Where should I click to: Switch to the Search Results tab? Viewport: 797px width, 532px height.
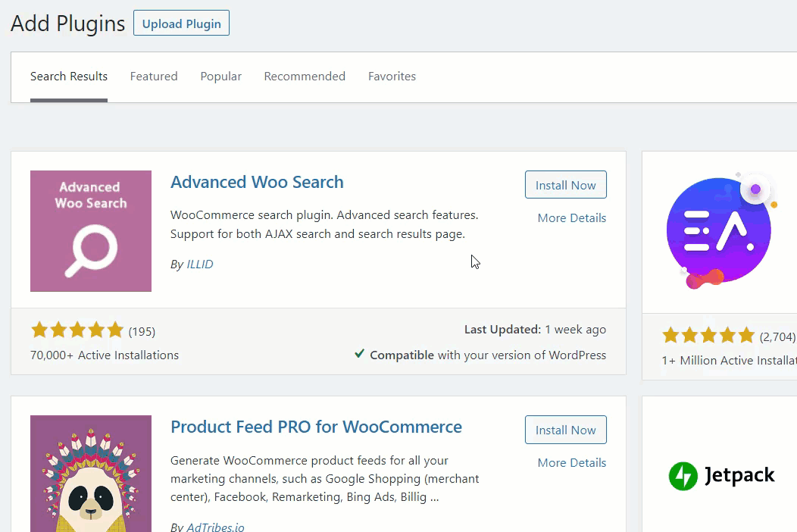coord(69,77)
